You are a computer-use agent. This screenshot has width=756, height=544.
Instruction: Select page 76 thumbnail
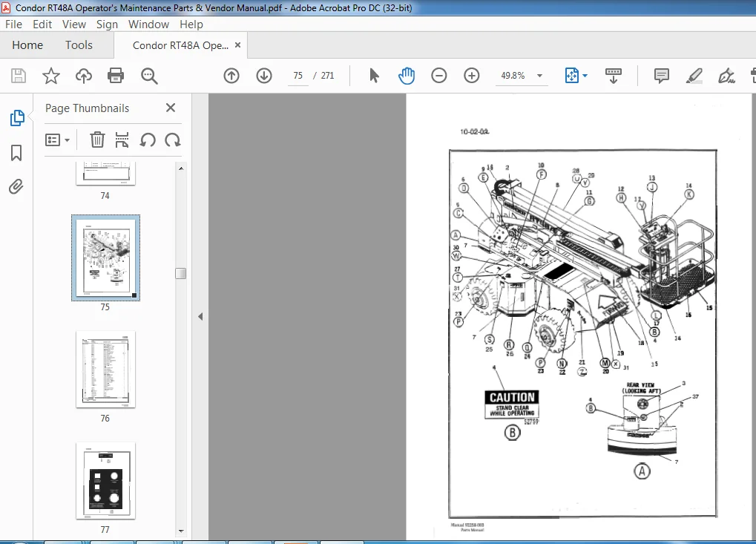pos(105,370)
